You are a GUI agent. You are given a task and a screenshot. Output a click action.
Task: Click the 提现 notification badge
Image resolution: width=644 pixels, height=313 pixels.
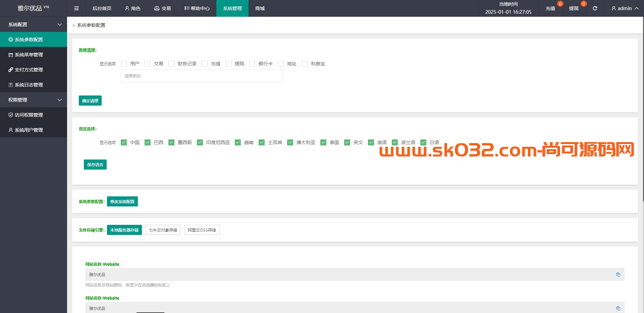[x=584, y=4]
